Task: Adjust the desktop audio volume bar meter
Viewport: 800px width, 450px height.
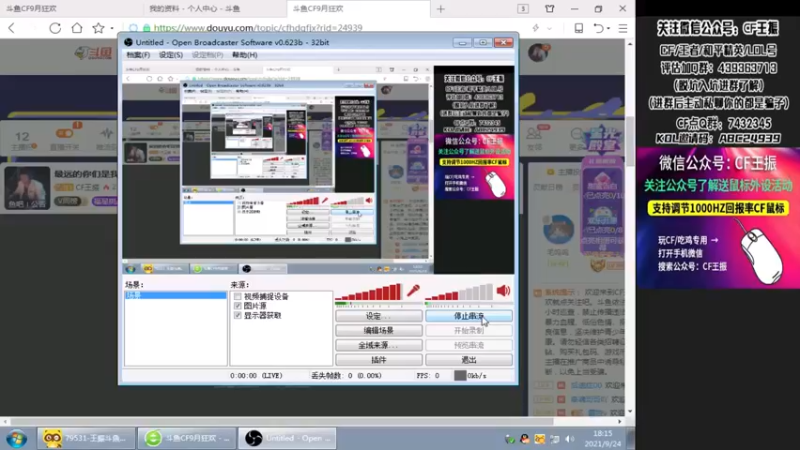Action: [459, 292]
